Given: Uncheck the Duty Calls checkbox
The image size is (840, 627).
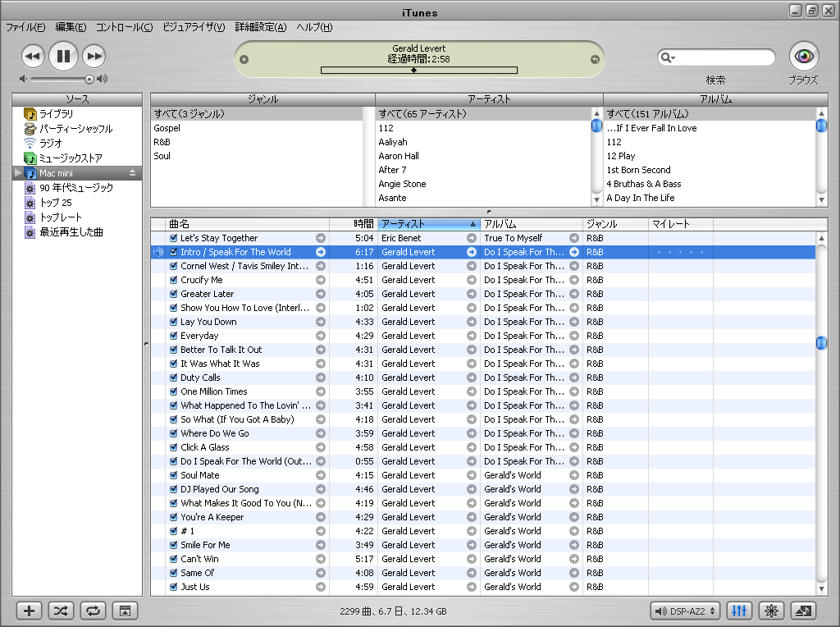Looking at the screenshot, I should coord(174,378).
